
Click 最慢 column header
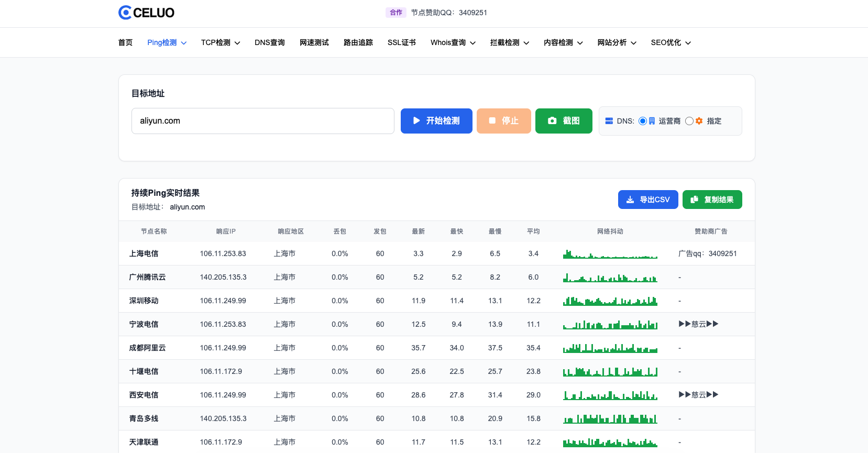(495, 231)
